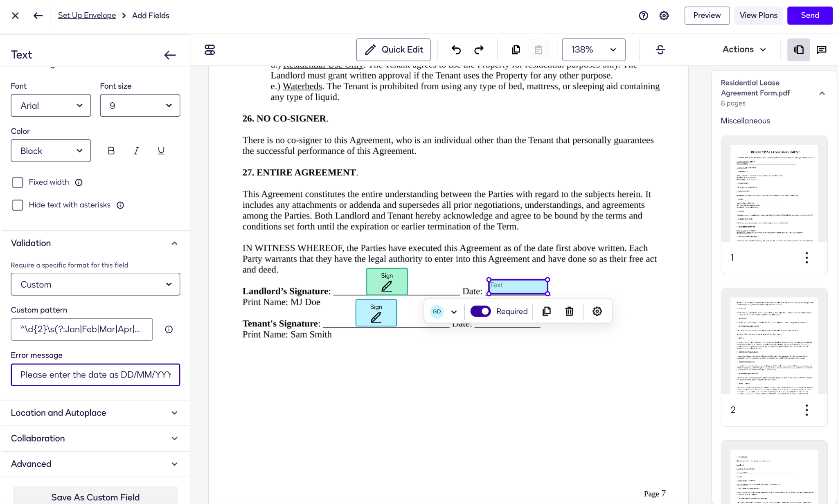
Task: Open the help question mark icon
Action: coord(643,16)
